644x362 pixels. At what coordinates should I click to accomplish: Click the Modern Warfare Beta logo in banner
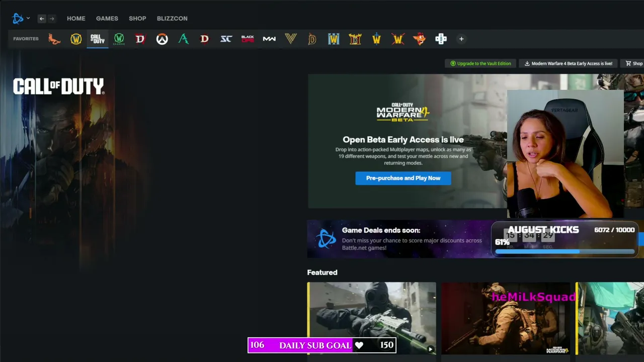pyautogui.click(x=403, y=112)
